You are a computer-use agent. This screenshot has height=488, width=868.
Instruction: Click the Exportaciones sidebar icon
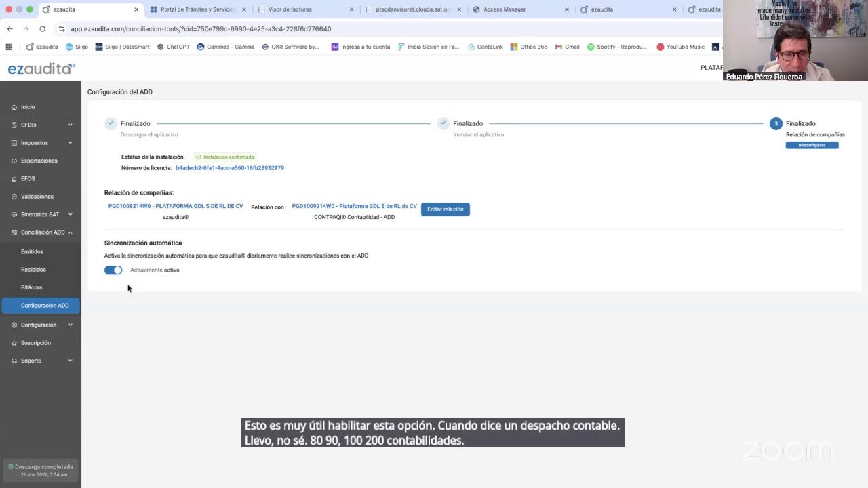click(14, 161)
